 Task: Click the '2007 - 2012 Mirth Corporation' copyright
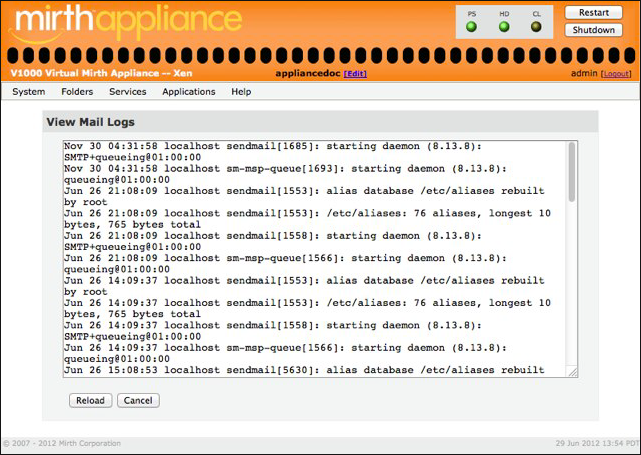click(62, 443)
